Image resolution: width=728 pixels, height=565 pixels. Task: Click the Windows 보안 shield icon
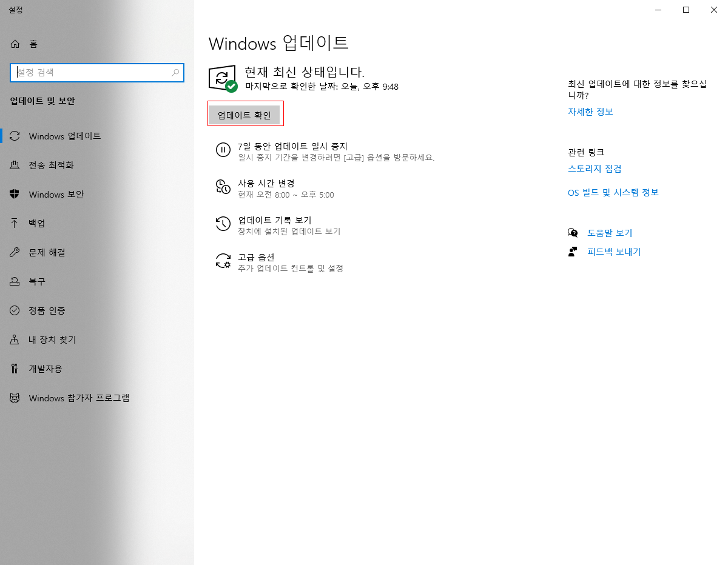pyautogui.click(x=15, y=194)
